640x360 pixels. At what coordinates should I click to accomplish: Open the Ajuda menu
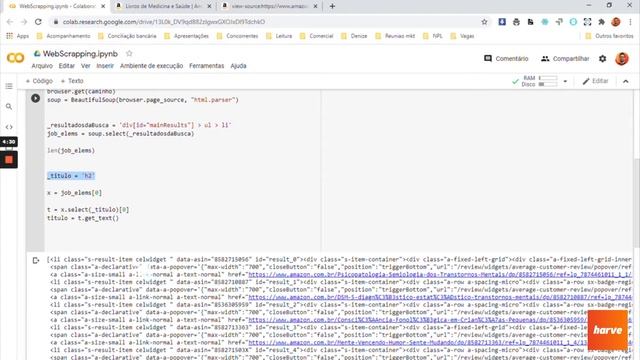pos(238,66)
